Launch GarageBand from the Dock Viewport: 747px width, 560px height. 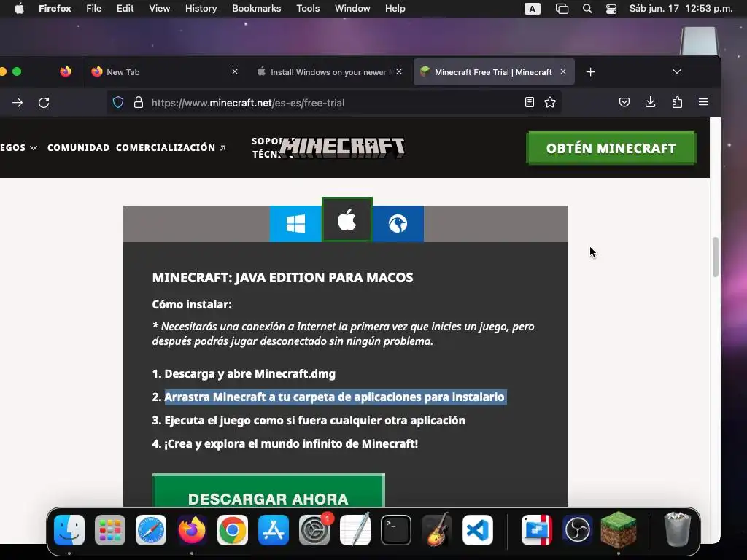437,530
